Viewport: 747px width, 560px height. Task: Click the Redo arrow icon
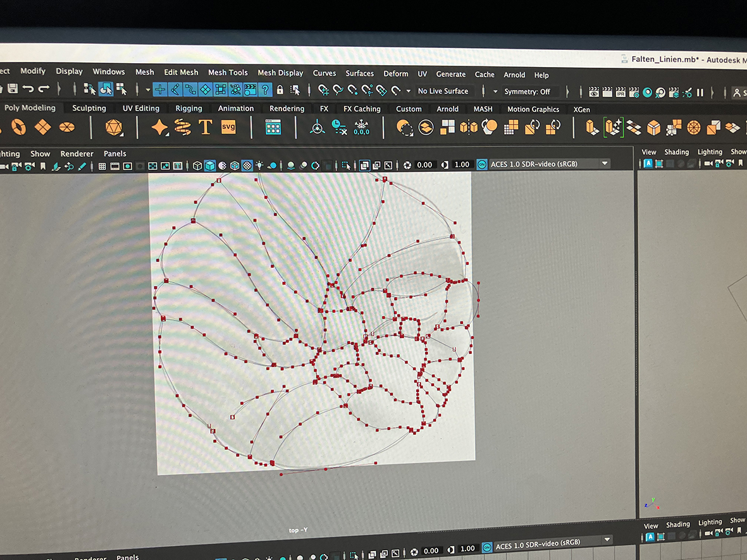(44, 88)
